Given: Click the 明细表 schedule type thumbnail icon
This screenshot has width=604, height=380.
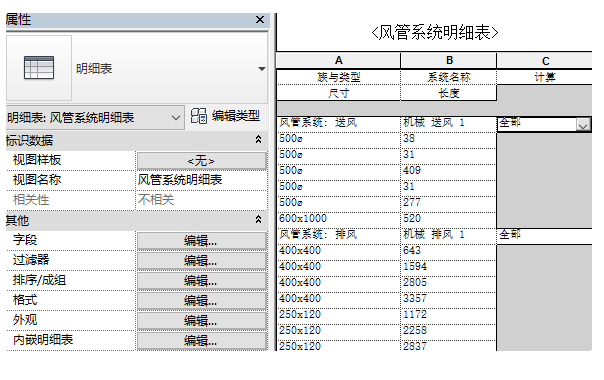Looking at the screenshot, I should click(x=39, y=68).
